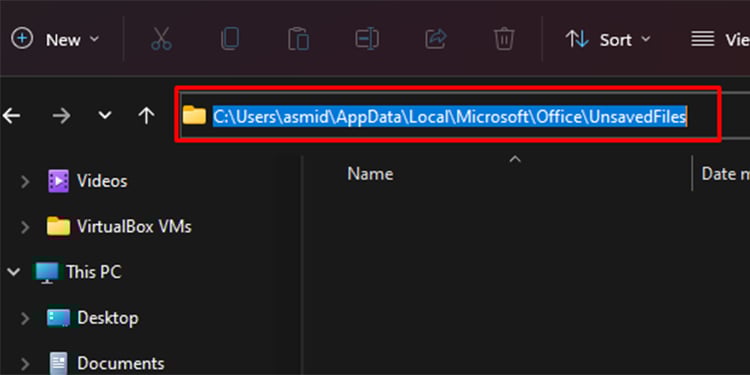Select Desktop under This PC
The image size is (750, 375).
click(108, 318)
